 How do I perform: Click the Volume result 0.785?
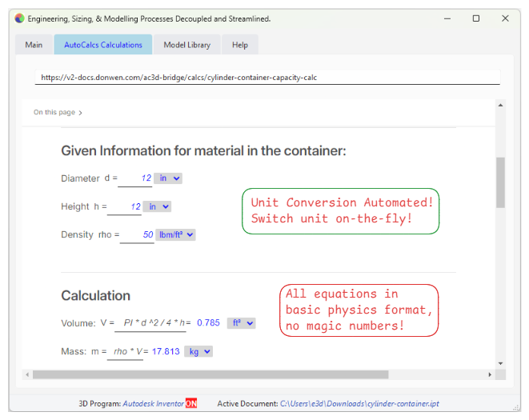(208, 323)
